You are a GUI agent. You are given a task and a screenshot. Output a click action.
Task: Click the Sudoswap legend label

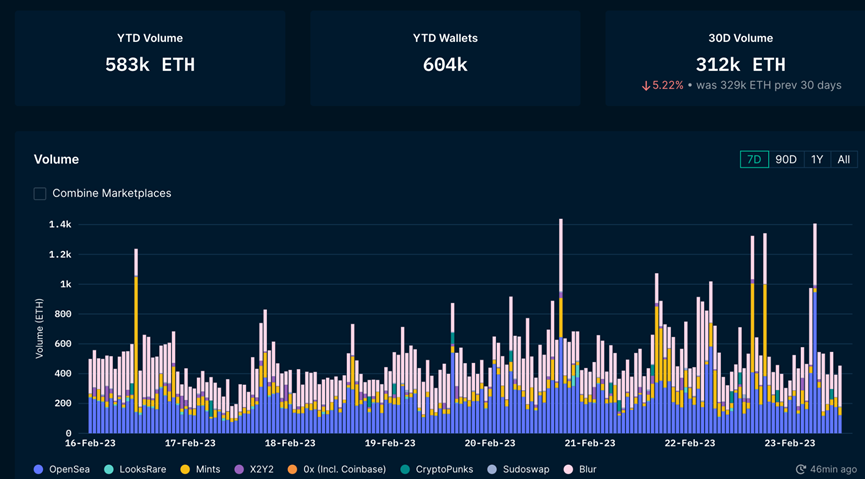point(526,470)
